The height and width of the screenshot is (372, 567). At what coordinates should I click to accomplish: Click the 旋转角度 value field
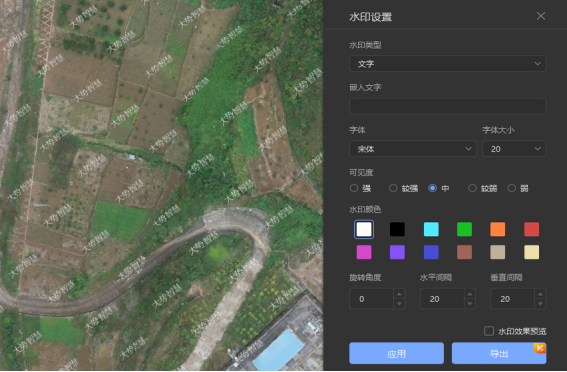371,299
